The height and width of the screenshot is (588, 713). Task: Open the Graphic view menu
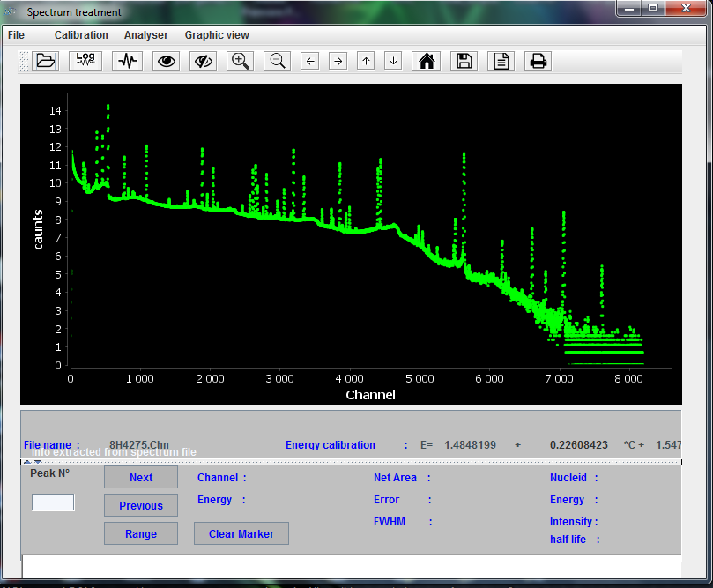coord(217,35)
